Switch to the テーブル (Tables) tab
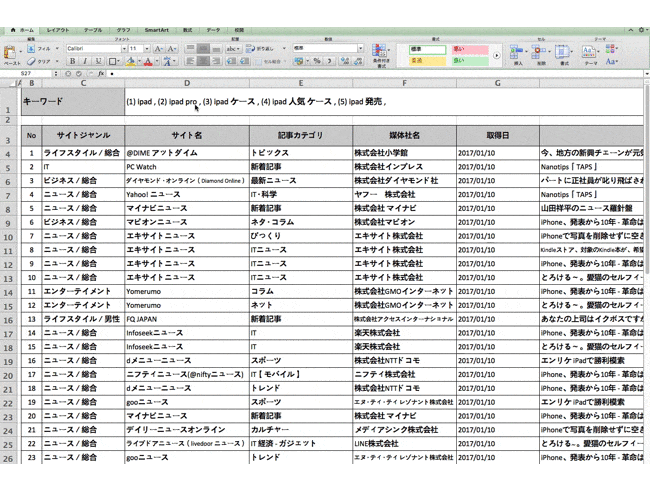Viewport: 650px width, 490px height. coord(93,30)
